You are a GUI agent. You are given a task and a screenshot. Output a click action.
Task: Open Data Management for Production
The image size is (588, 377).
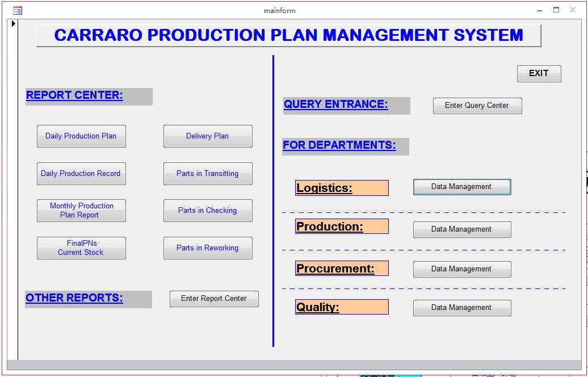click(x=462, y=229)
